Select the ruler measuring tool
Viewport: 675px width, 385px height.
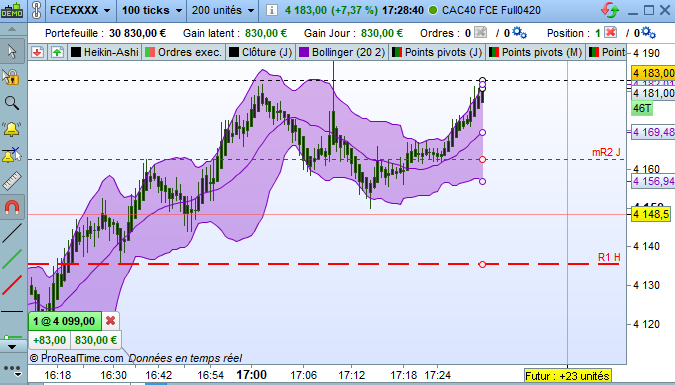[12, 181]
